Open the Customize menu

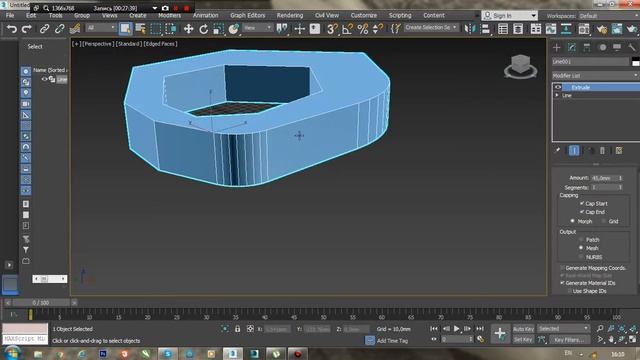pos(364,16)
